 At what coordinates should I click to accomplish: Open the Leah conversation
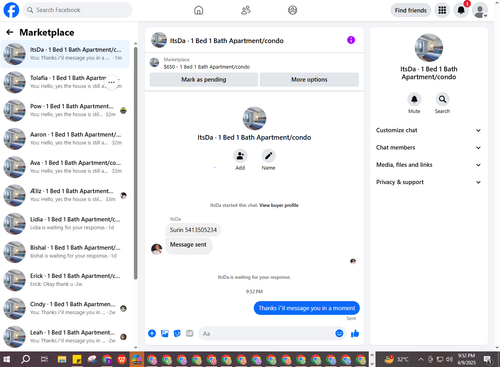coord(65,337)
